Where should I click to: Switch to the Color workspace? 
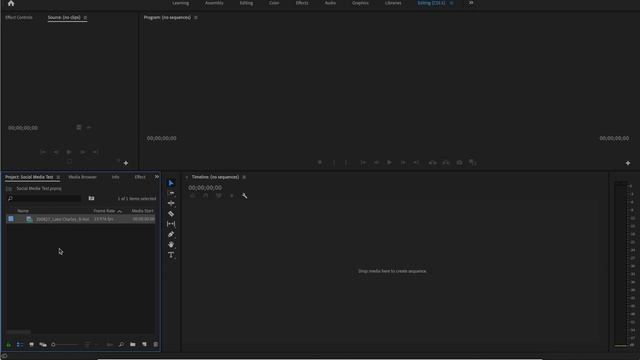pyautogui.click(x=274, y=3)
